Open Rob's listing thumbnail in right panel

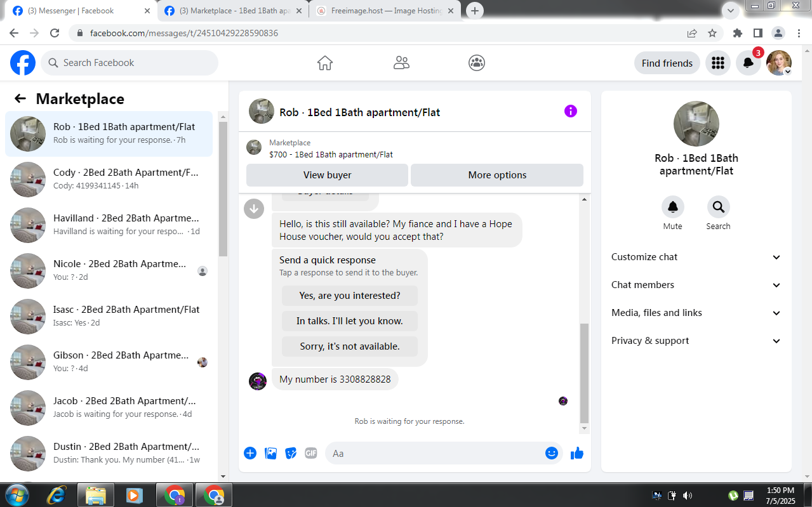click(696, 124)
